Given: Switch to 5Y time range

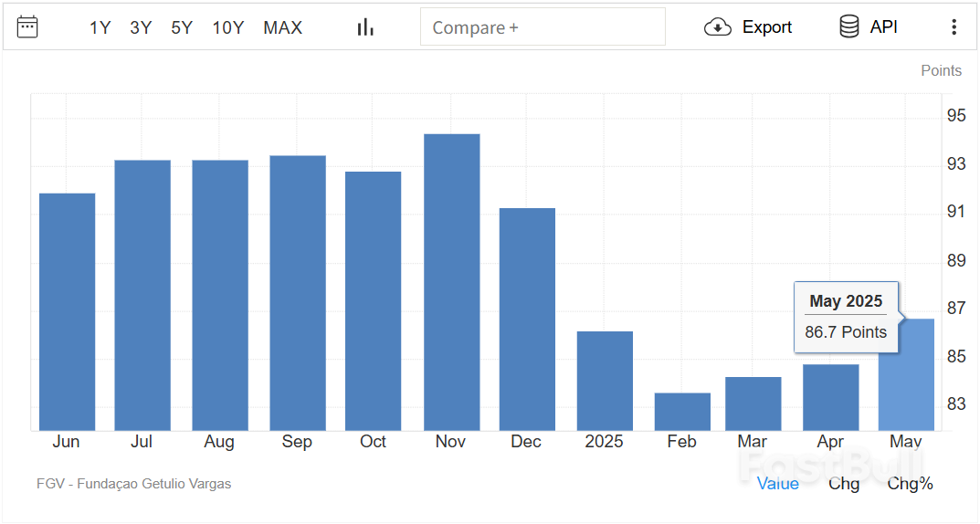Looking at the screenshot, I should [182, 27].
